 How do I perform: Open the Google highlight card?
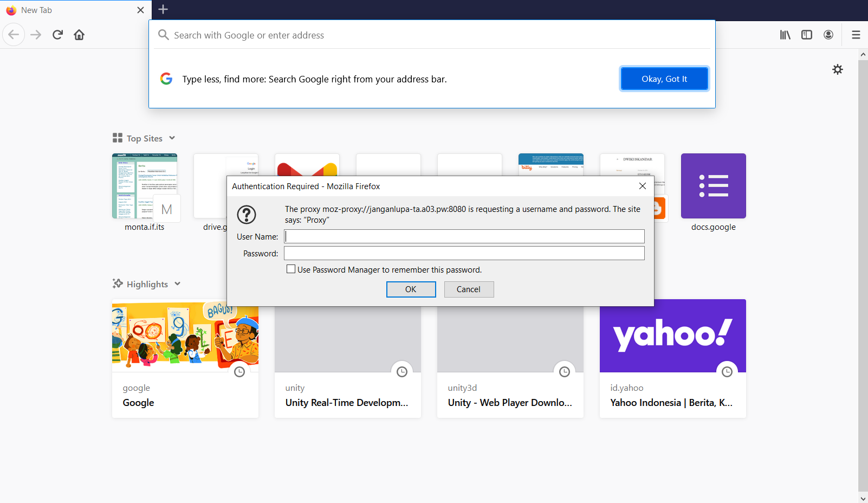click(185, 358)
